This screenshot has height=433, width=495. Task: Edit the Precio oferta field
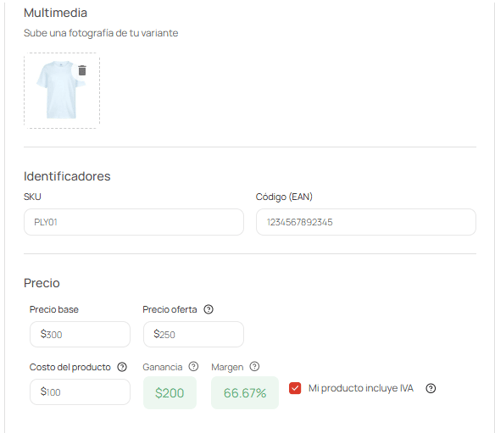click(193, 334)
